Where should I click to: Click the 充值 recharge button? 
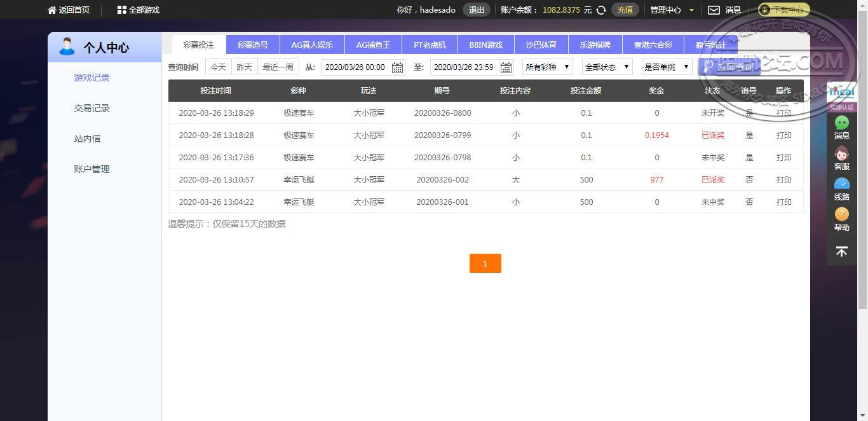[625, 10]
